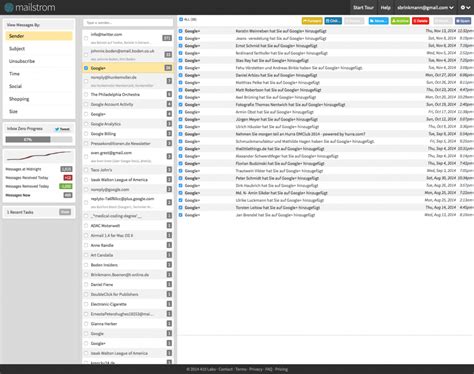Uncheck the selected Google+ sender checkbox

pos(86,68)
